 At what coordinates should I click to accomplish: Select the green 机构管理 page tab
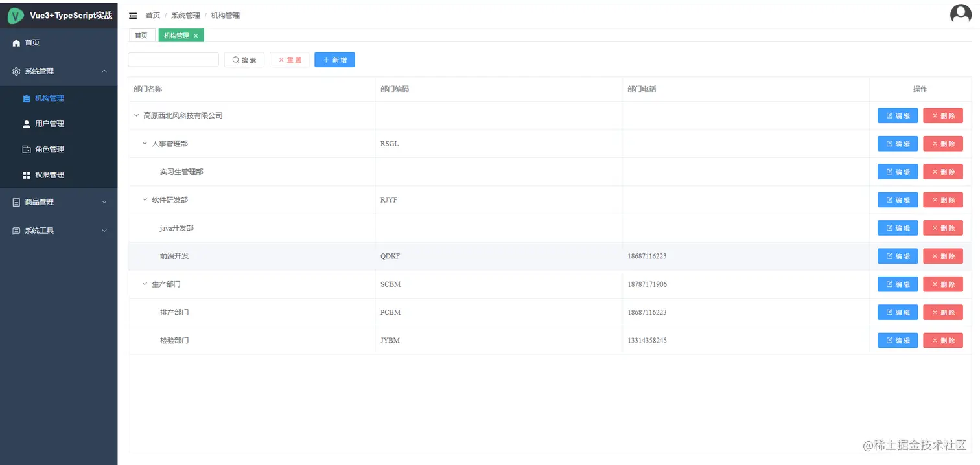(x=181, y=36)
